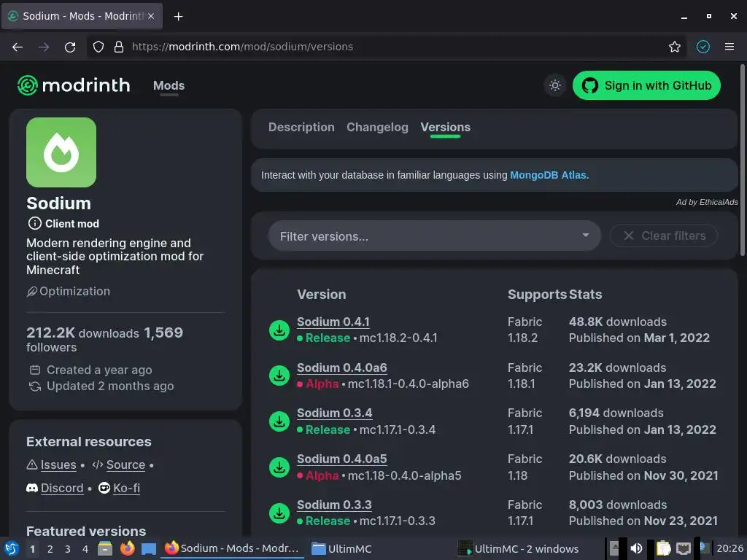Download Sodium 0.3.3 via green icon
The width and height of the screenshot is (747, 560).
click(x=279, y=513)
